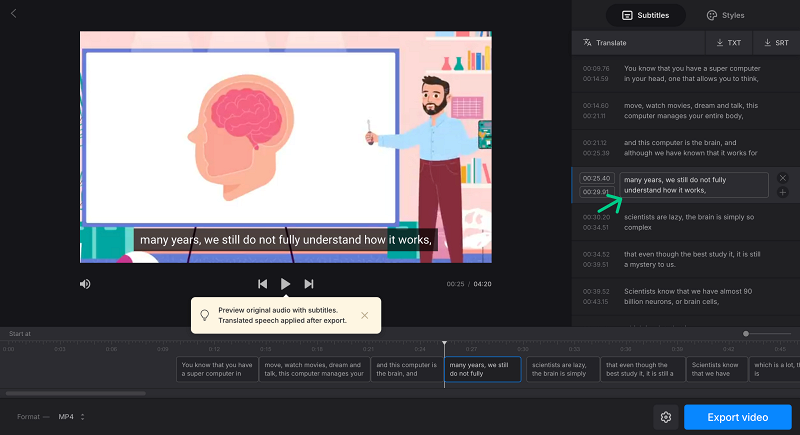Adjust the timeline zoom slider
800x435 pixels.
point(746,334)
